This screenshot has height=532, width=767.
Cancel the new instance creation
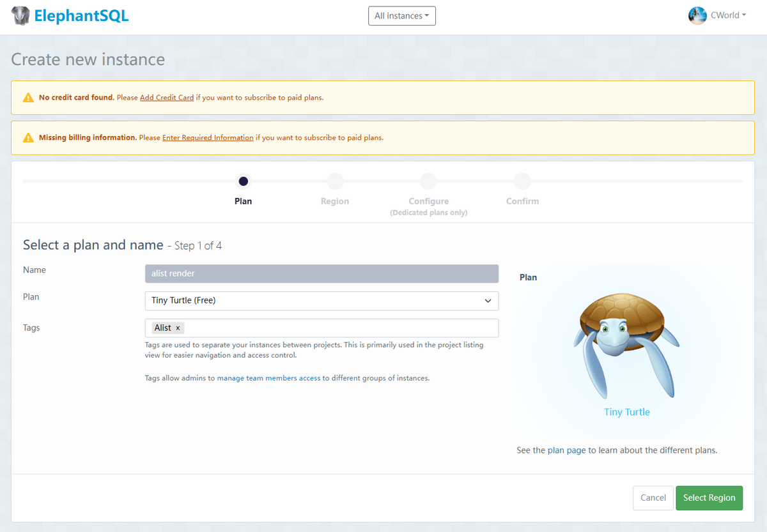pyautogui.click(x=653, y=498)
